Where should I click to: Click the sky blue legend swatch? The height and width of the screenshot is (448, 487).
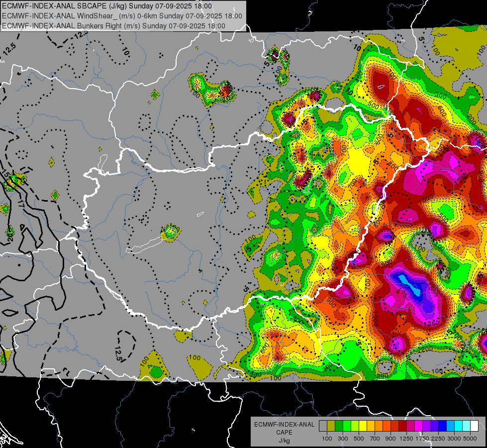[x=450, y=426]
